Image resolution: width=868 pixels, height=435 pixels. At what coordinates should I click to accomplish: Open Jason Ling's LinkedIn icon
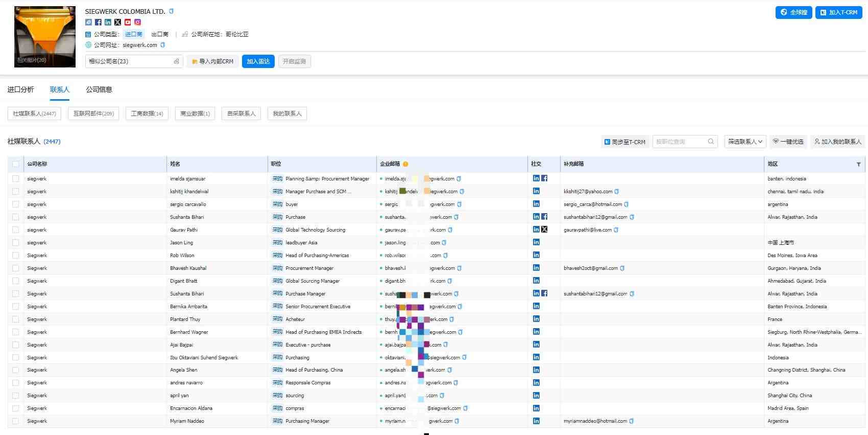[x=536, y=242]
